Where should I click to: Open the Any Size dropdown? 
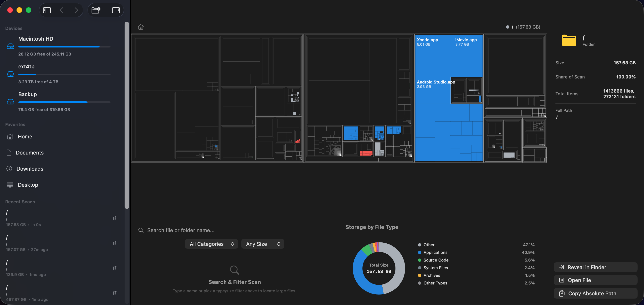pos(263,244)
